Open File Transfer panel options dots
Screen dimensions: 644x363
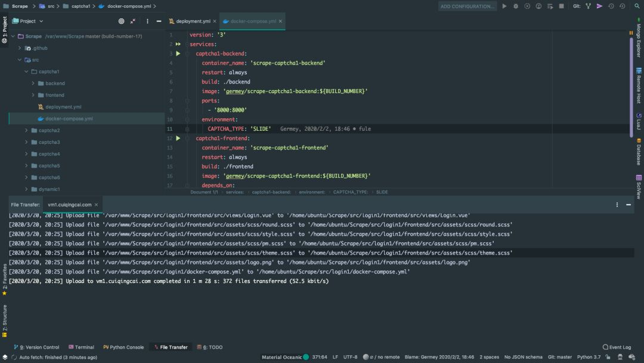pos(617,204)
